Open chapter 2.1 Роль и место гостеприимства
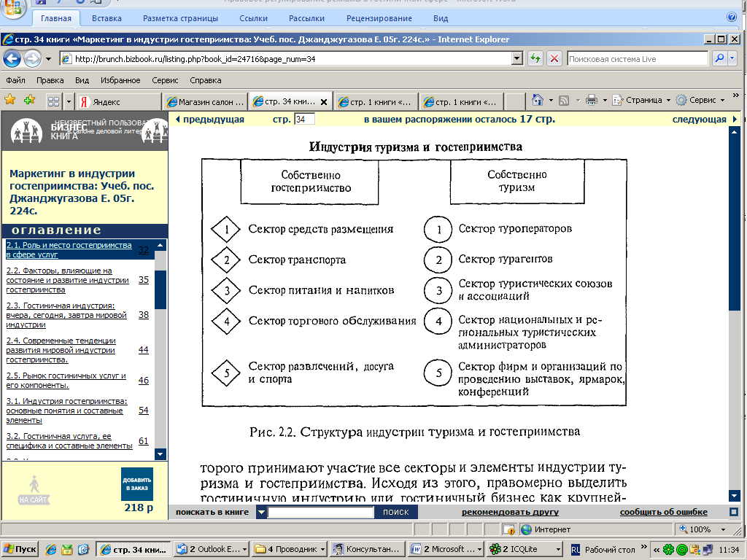747x560 pixels. (69, 249)
